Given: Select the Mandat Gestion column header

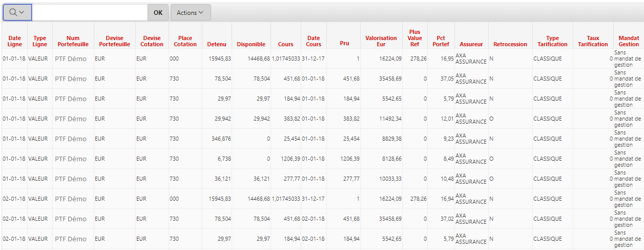Looking at the screenshot, I should coord(628,41).
